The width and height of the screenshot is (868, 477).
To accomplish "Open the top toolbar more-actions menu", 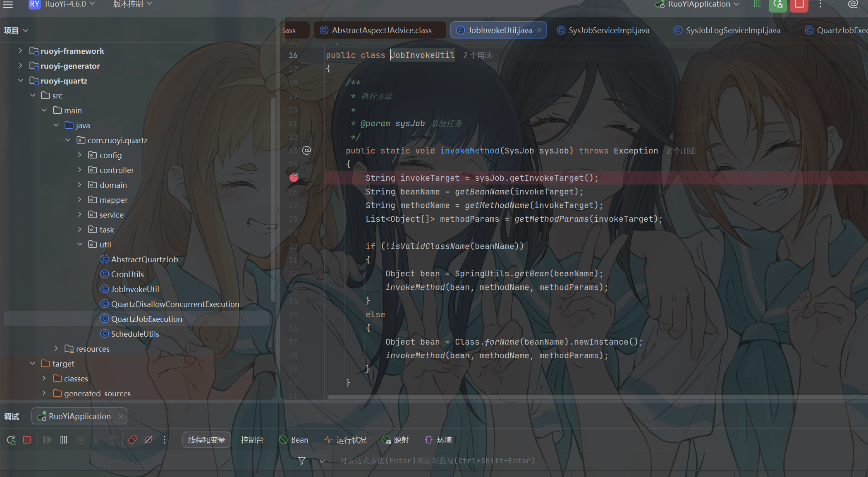I will [x=820, y=5].
